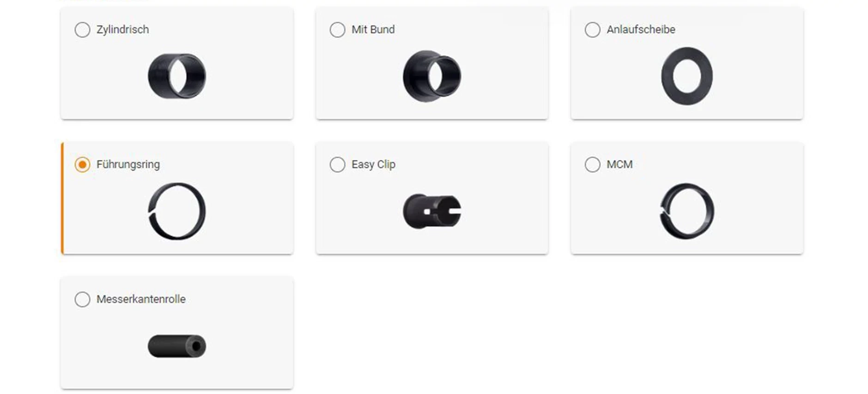
Task: Choose the Anlaufscheibe radio option
Action: tap(592, 30)
